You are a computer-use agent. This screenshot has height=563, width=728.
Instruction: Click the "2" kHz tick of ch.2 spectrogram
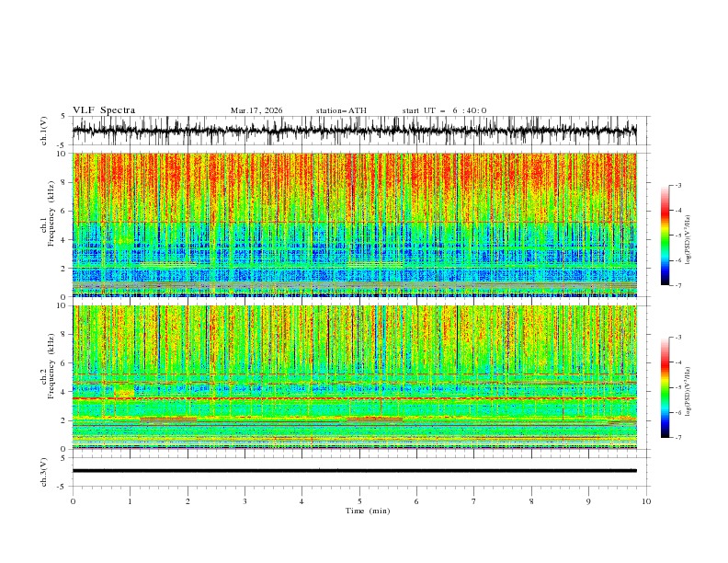[63, 420]
